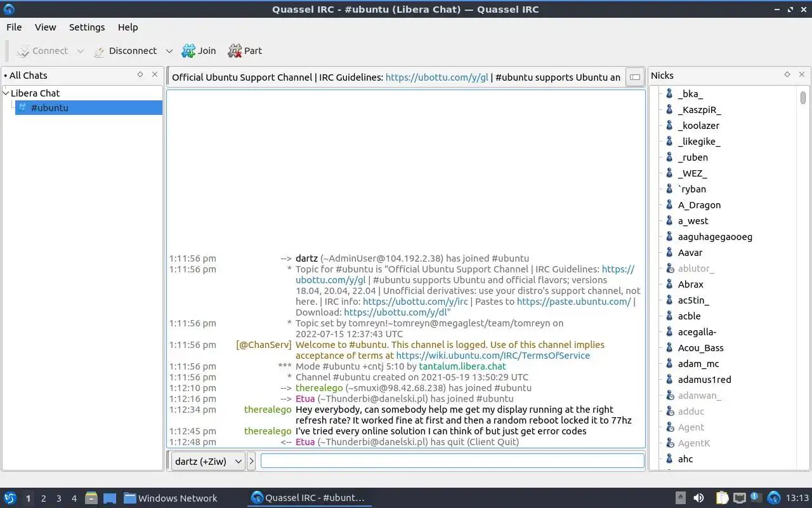Float the Nicks panel
This screenshot has width=812, height=508.
click(x=787, y=75)
